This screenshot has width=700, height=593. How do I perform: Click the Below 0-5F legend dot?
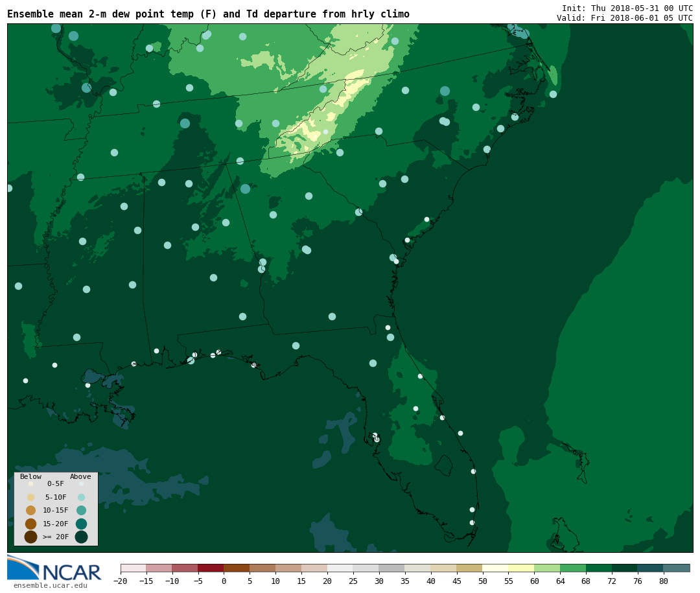tap(31, 483)
